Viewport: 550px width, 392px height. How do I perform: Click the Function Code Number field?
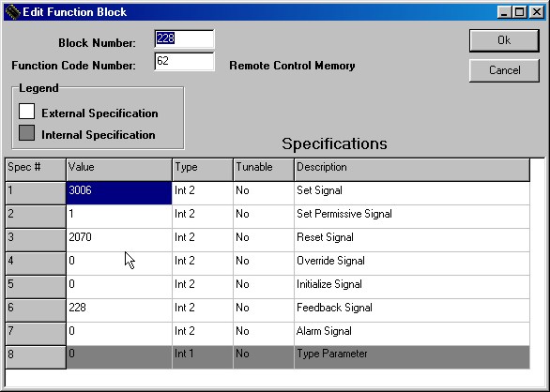[184, 61]
